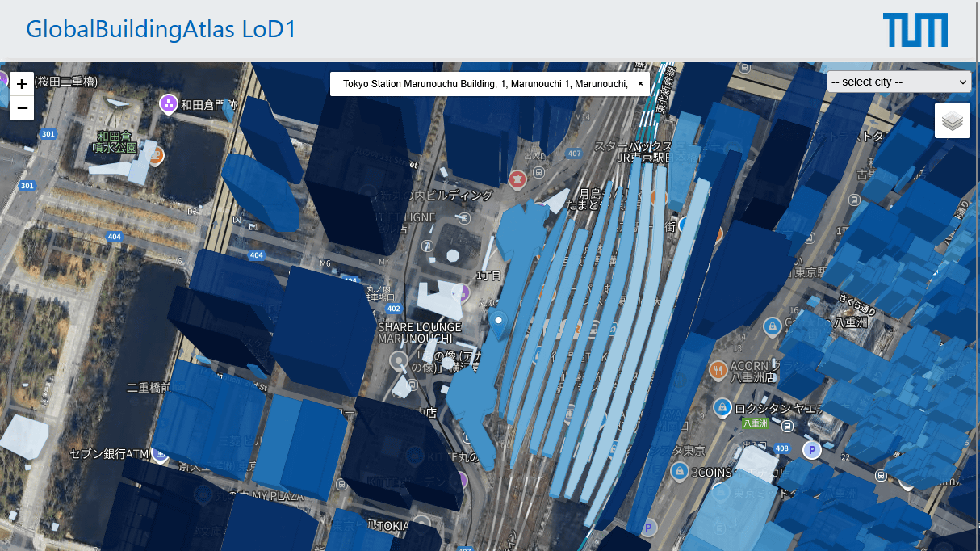Screen dimensions: 980x551
Task: Click the Tokyo Station search input field
Action: (484, 83)
